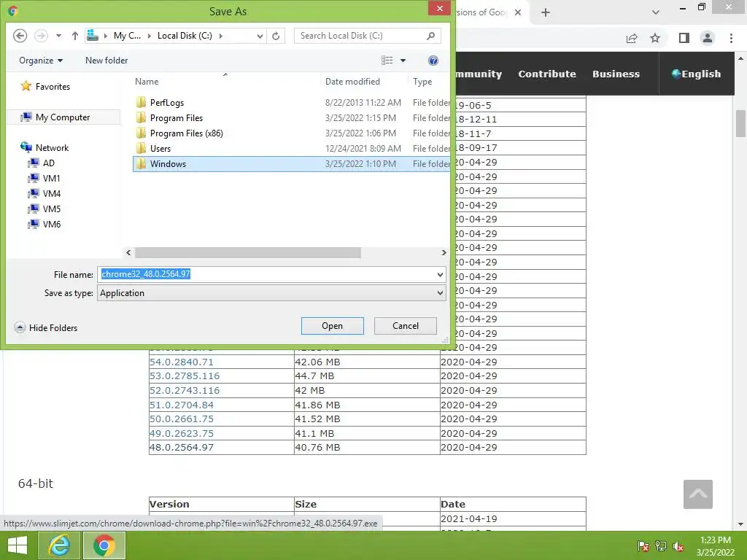
Task: Toggle Chrome side panel
Action: pyautogui.click(x=684, y=38)
